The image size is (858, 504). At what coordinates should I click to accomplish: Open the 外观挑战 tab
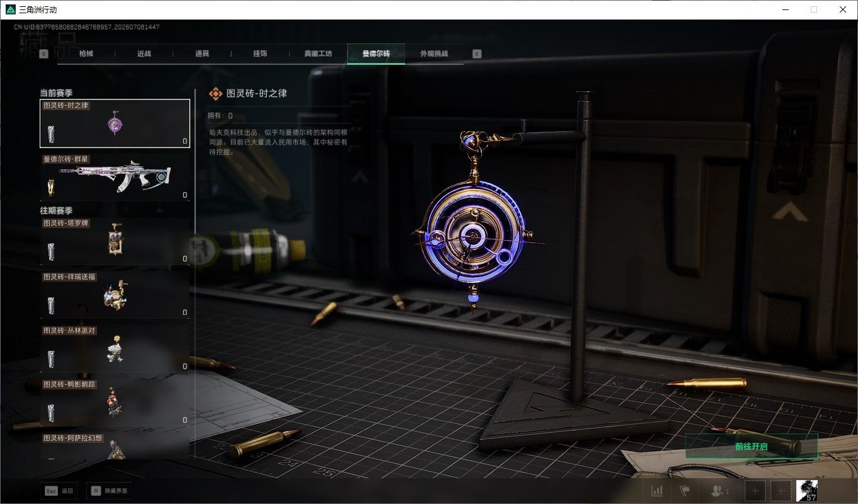pos(434,54)
